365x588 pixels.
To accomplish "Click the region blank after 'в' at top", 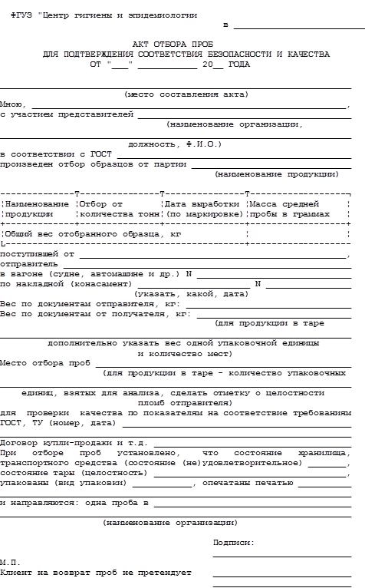I will point(299,26).
